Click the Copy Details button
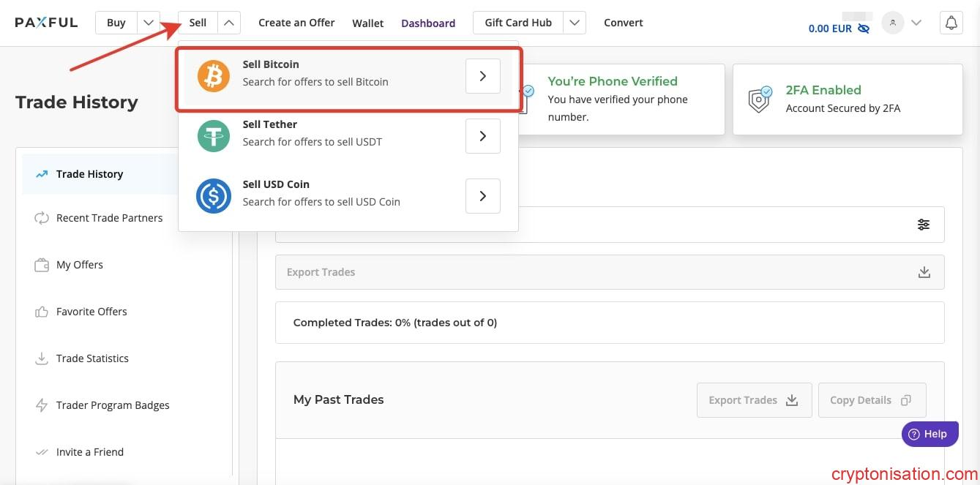980x485 pixels. (x=871, y=400)
